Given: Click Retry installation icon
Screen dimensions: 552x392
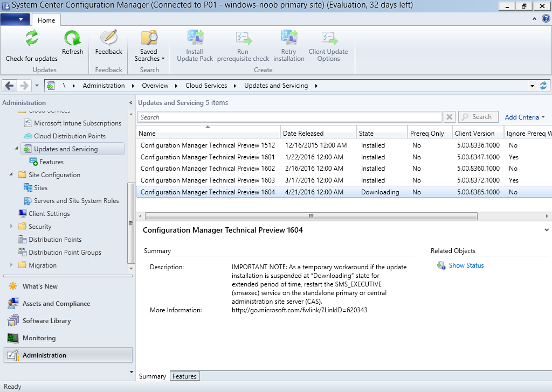Looking at the screenshot, I should pos(289,38).
